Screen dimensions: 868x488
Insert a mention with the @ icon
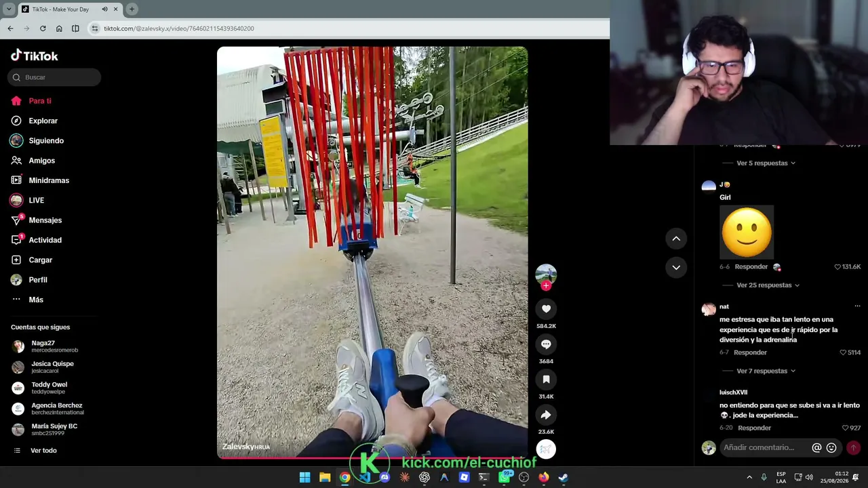816,447
